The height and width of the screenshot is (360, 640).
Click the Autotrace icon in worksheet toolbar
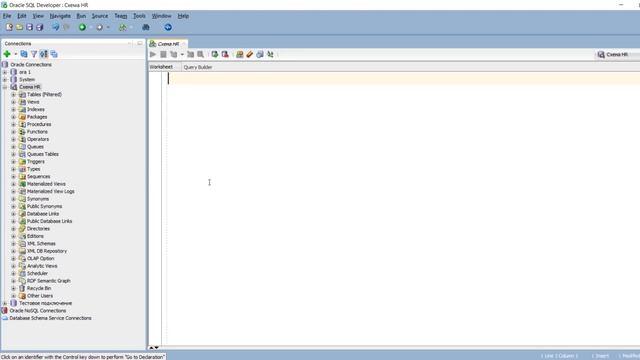pos(191,54)
